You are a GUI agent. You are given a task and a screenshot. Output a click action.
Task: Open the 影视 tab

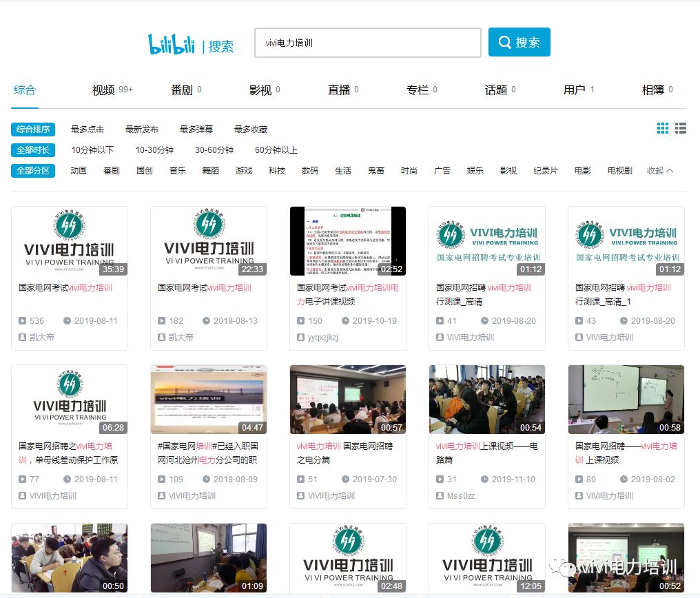(x=265, y=90)
